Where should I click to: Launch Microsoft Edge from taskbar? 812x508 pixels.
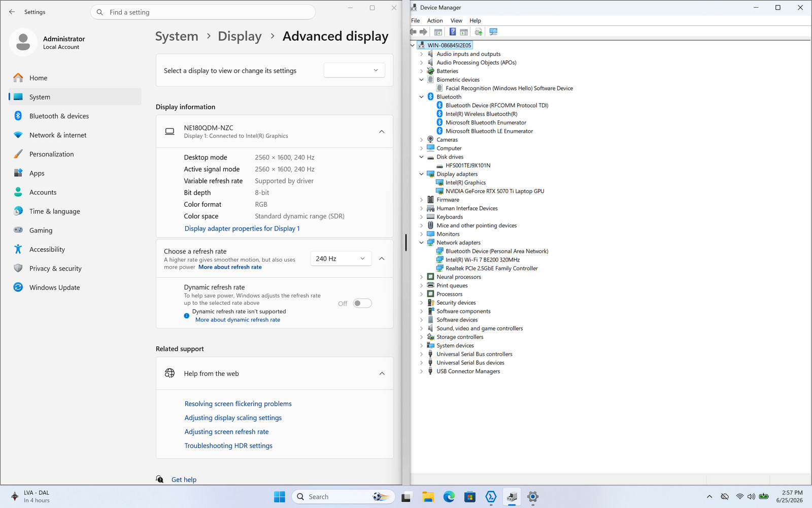pos(449,497)
